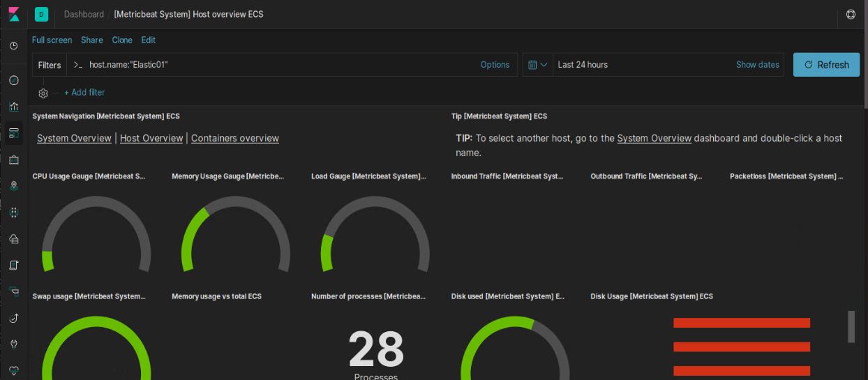Click the Disk Usage panel title
Screen dimensions: 868x380
pos(652,296)
